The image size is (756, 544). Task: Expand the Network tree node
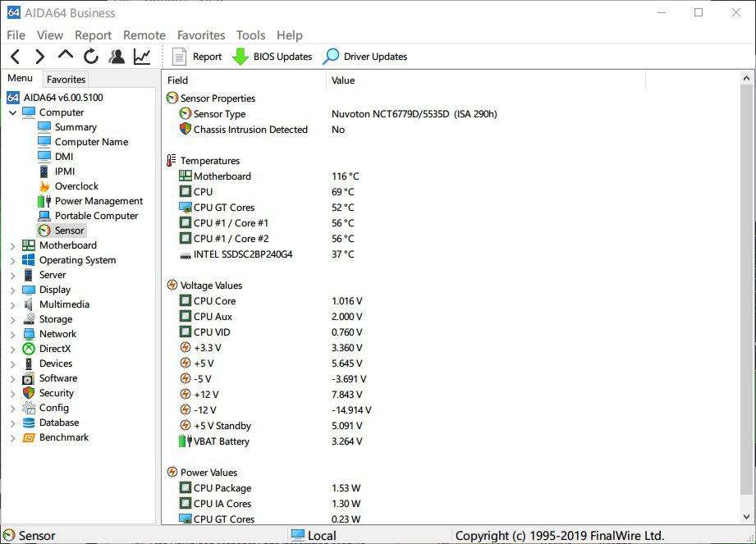pyautogui.click(x=12, y=335)
